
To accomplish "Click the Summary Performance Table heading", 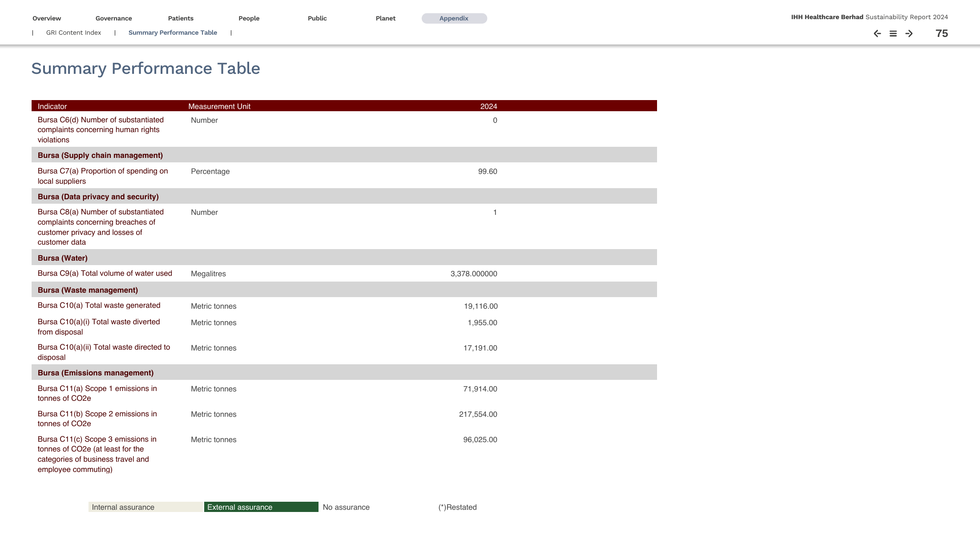I will pyautogui.click(x=145, y=68).
